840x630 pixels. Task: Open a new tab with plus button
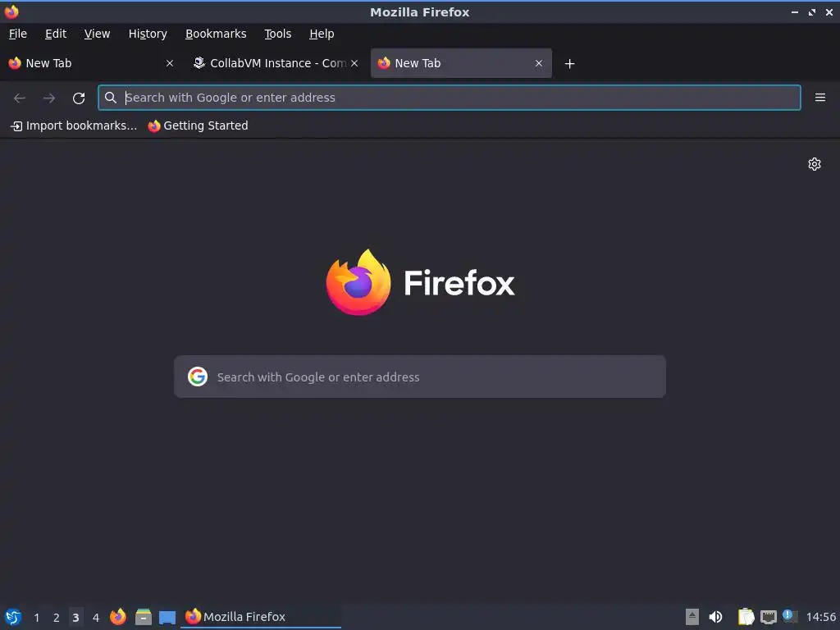coord(569,64)
